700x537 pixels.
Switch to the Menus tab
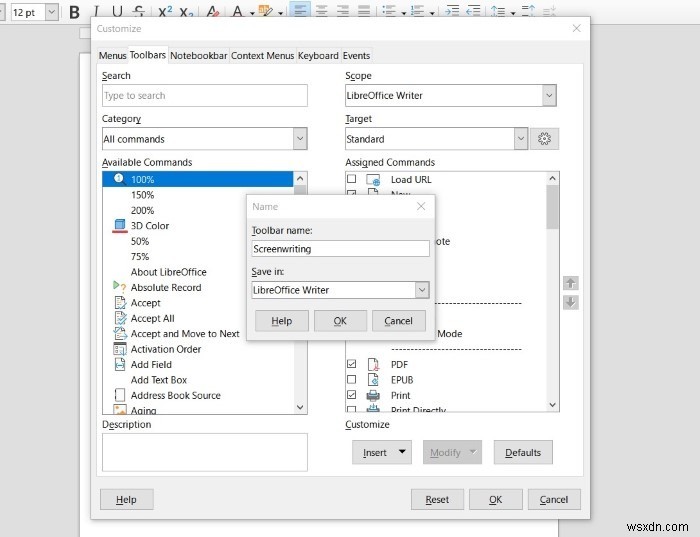coord(112,56)
